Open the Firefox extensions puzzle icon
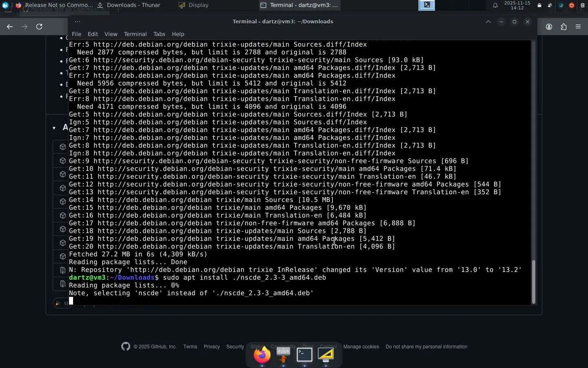The image size is (588, 368). (563, 27)
